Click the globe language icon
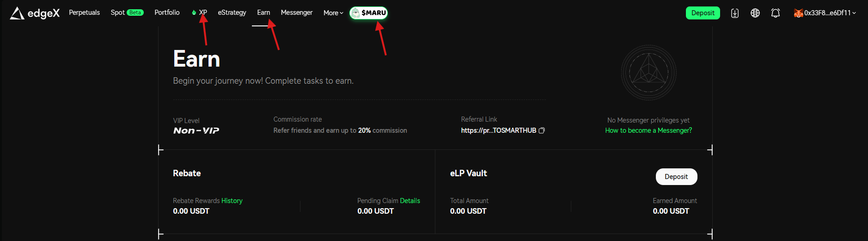 click(755, 13)
